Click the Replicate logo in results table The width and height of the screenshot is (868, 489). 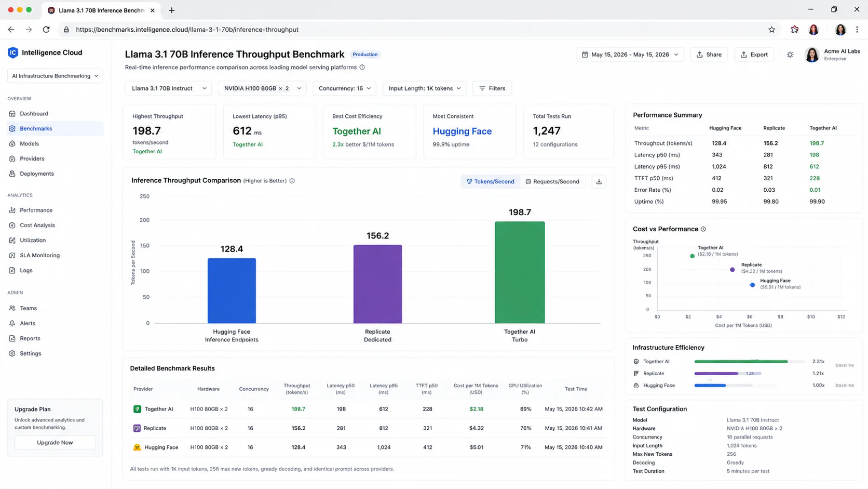(x=137, y=428)
